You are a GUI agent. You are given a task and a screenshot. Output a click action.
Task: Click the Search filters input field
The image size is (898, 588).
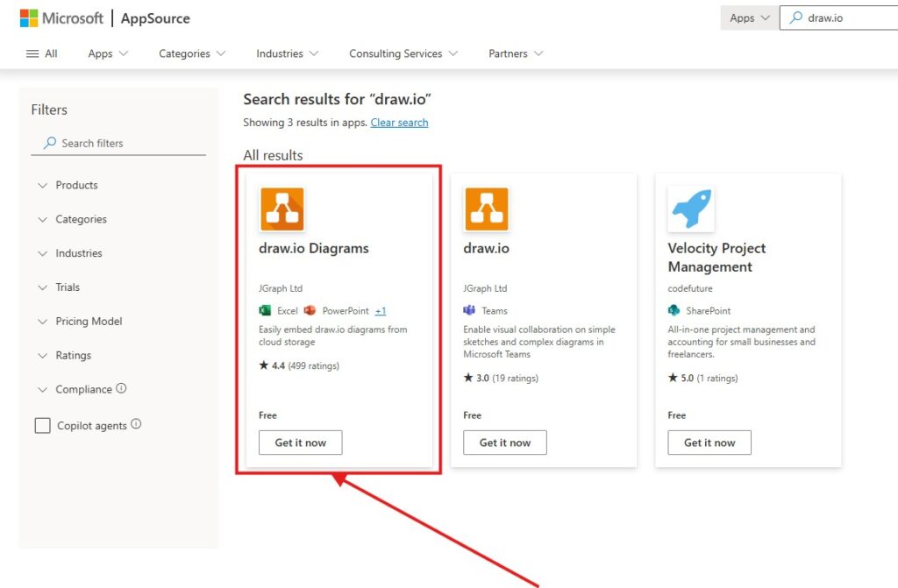tap(123, 143)
